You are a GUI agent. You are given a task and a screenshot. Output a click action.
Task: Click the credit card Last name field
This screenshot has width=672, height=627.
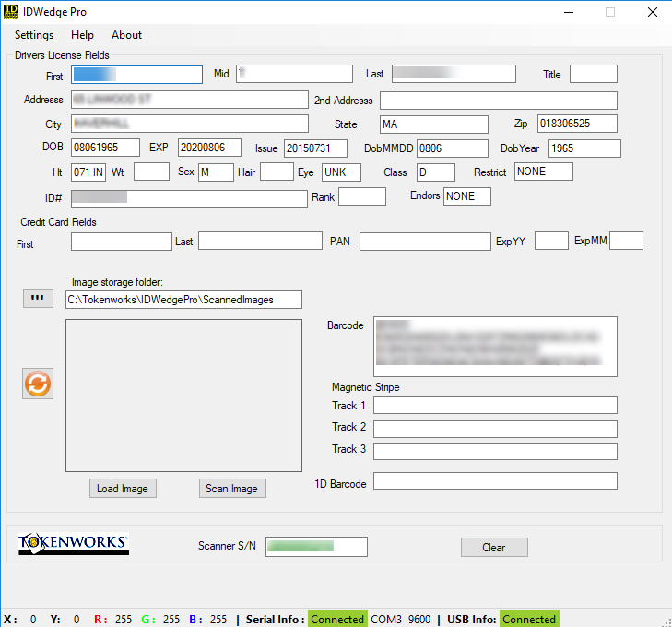click(260, 241)
